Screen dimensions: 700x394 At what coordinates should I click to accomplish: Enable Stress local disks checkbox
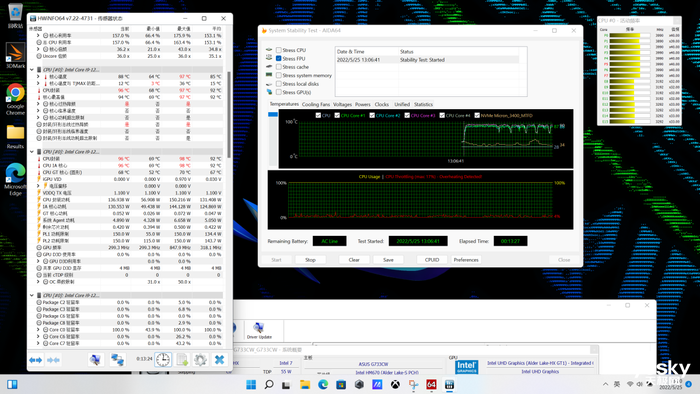279,84
